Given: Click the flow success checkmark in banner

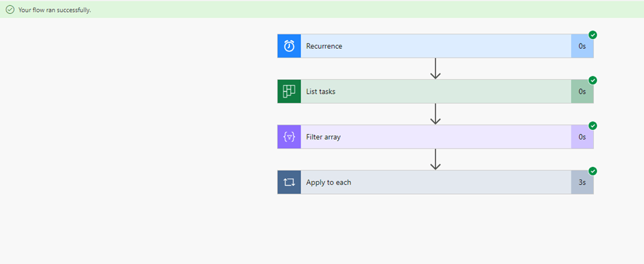Looking at the screenshot, I should point(10,10).
